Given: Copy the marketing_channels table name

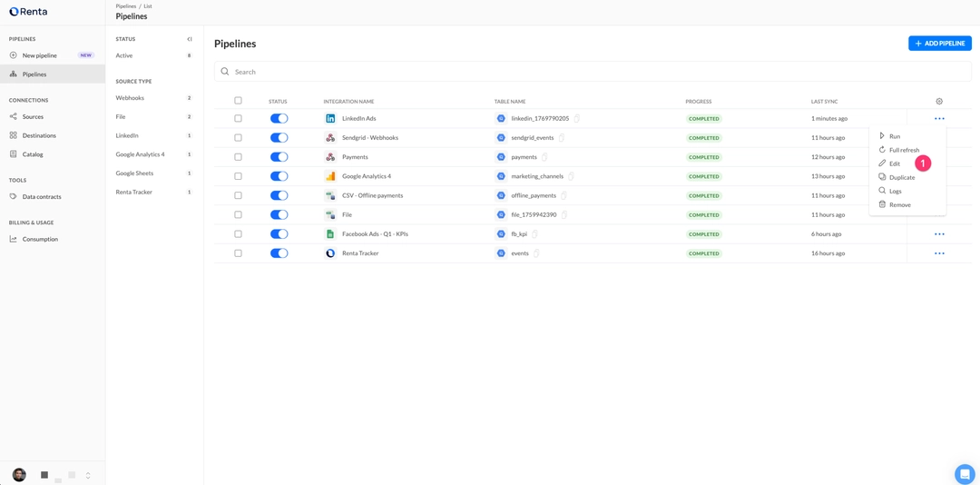Looking at the screenshot, I should click(x=572, y=176).
